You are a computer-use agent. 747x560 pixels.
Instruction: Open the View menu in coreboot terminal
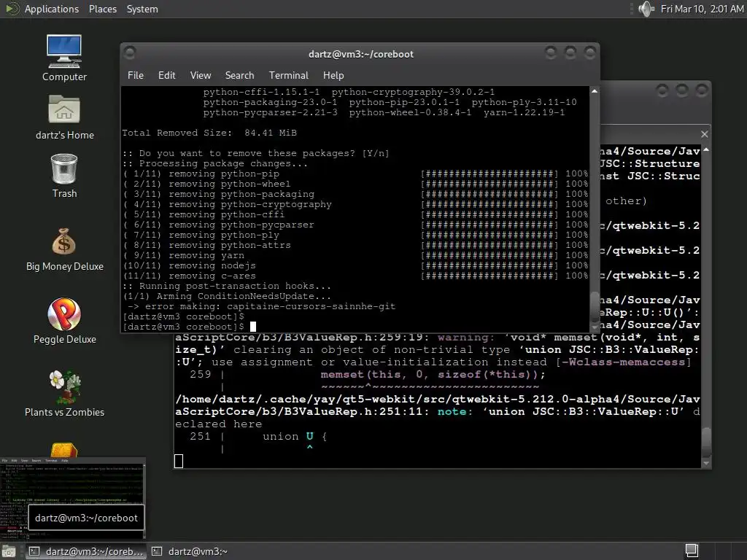201,75
